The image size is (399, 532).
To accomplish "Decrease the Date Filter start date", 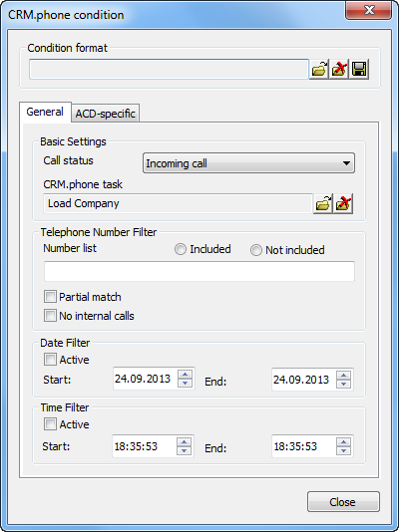I will coord(186,383).
